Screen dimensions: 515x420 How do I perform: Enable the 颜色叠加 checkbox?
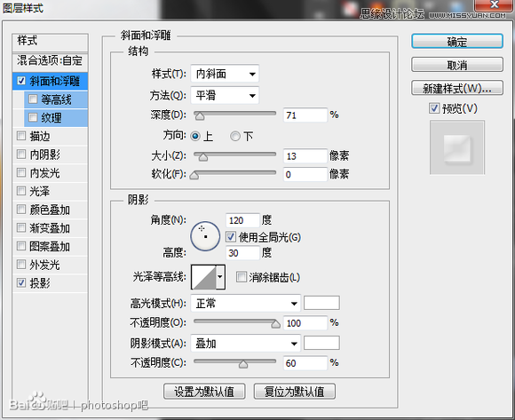(x=21, y=210)
